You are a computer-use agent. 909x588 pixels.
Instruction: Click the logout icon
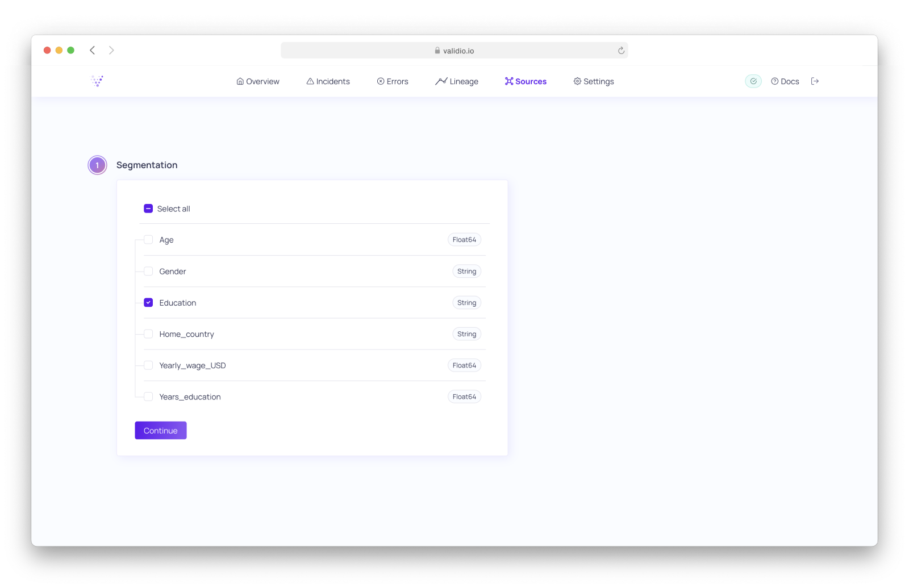pyautogui.click(x=815, y=81)
